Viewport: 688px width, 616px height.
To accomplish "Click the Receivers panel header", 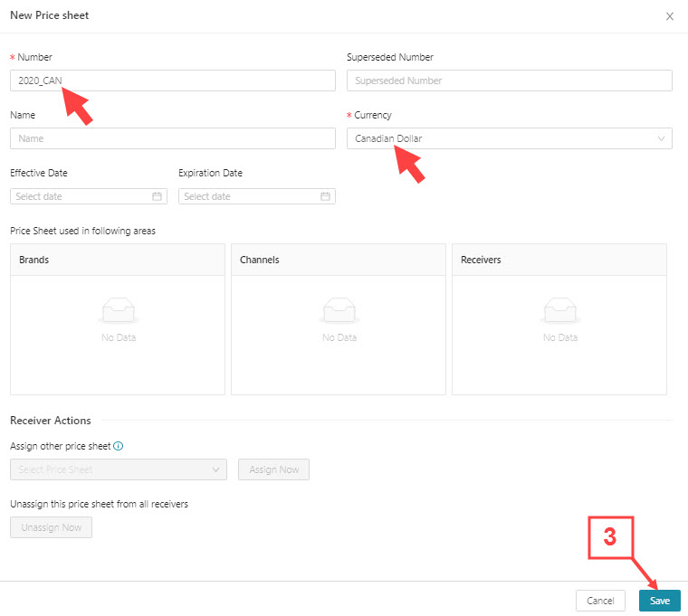I will tap(559, 260).
